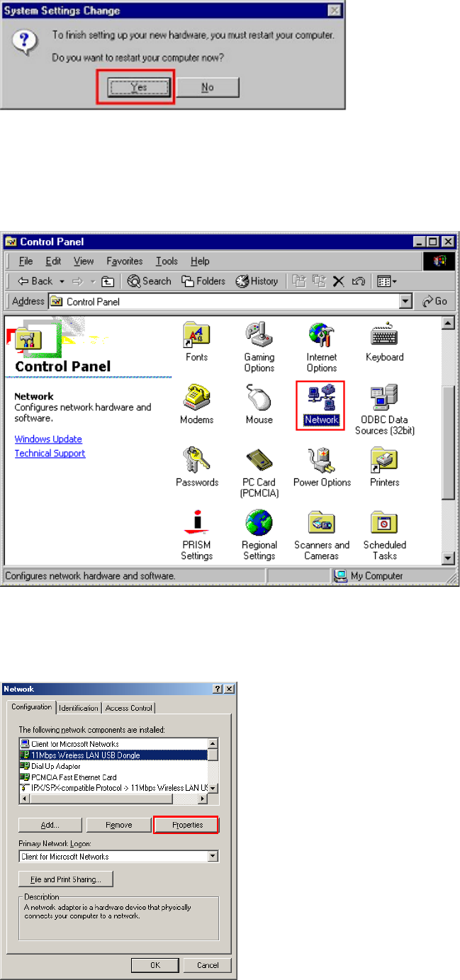Click File and Print Sharing... button
This screenshot has height=980, width=460.
(66, 879)
